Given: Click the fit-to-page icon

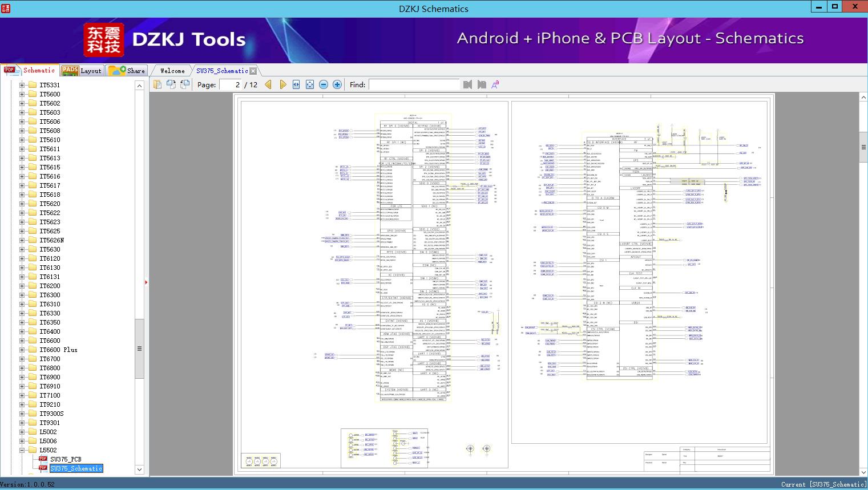Looking at the screenshot, I should (x=310, y=84).
